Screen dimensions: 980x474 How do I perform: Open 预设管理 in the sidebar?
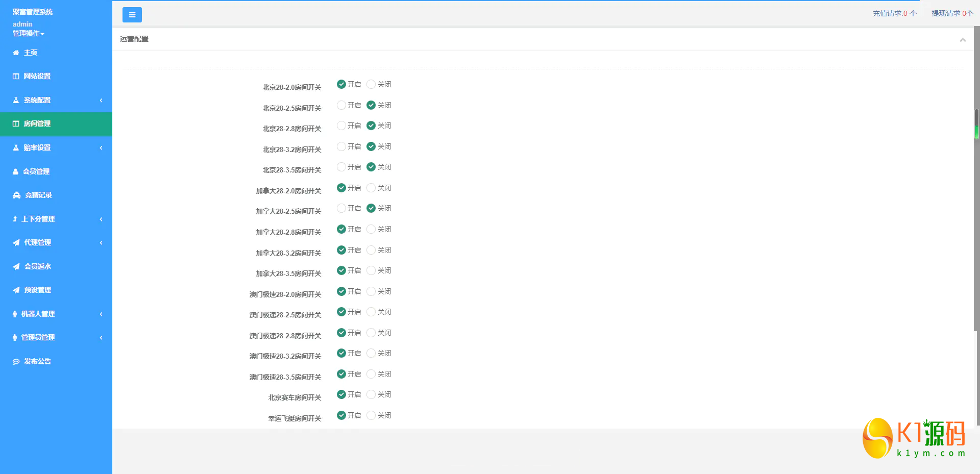(x=56, y=290)
